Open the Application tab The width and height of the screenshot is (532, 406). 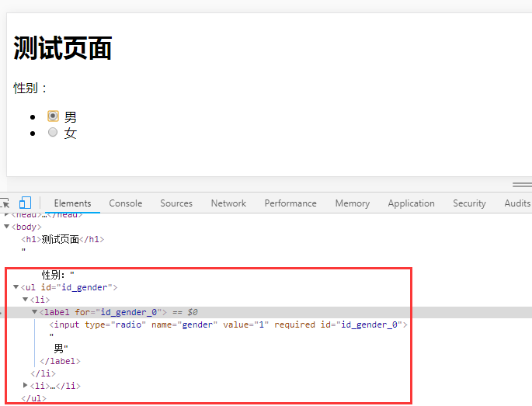point(411,203)
